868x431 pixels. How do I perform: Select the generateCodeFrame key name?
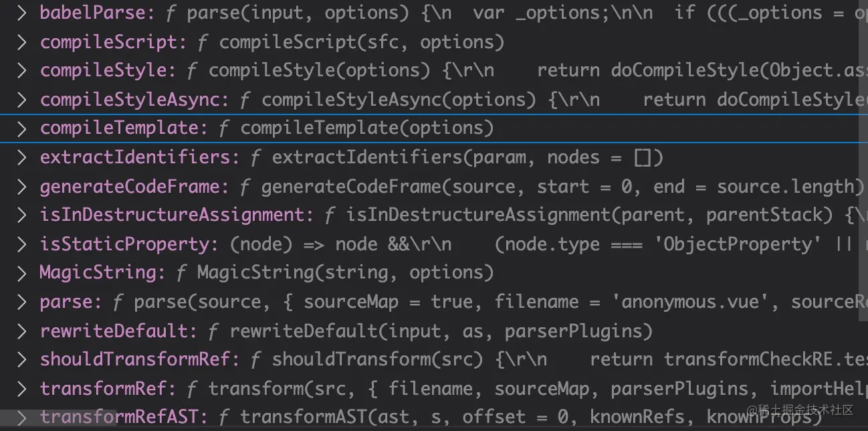(135, 187)
